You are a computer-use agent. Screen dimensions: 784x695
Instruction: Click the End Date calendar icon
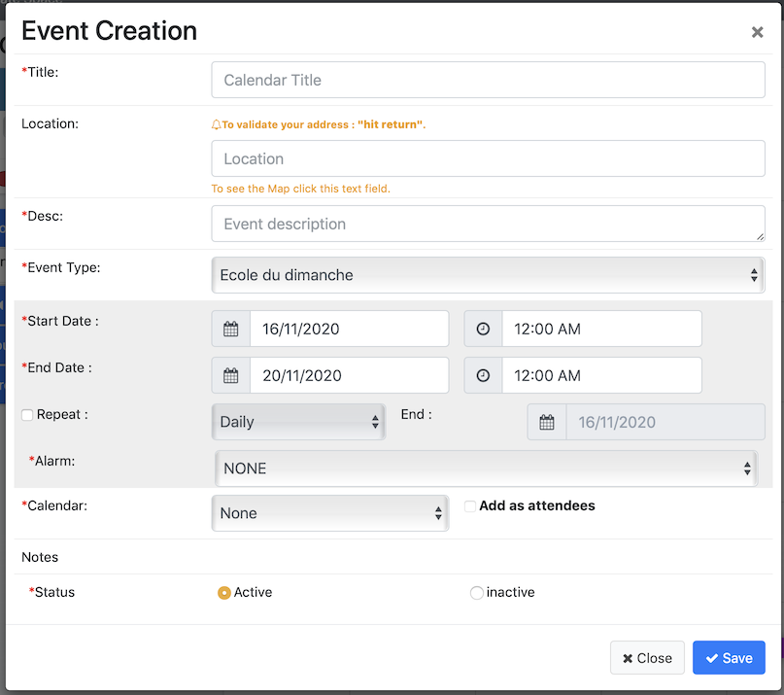click(230, 375)
